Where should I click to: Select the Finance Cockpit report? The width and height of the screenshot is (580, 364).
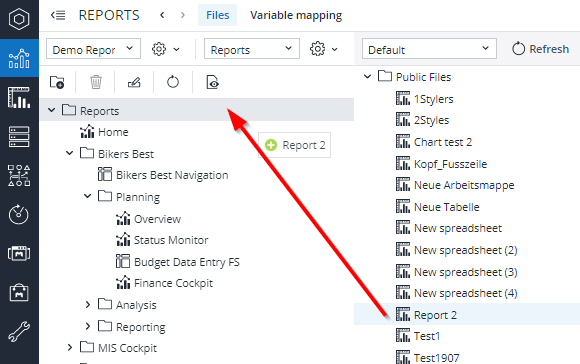point(173,283)
